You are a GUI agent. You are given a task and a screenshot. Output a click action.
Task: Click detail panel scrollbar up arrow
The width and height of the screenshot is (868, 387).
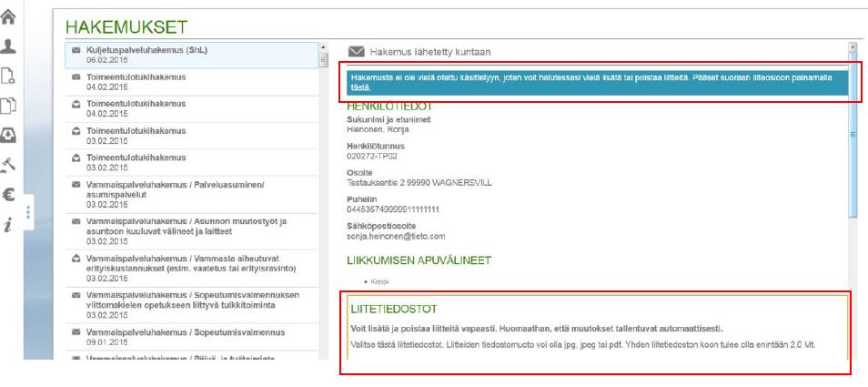tap(853, 47)
